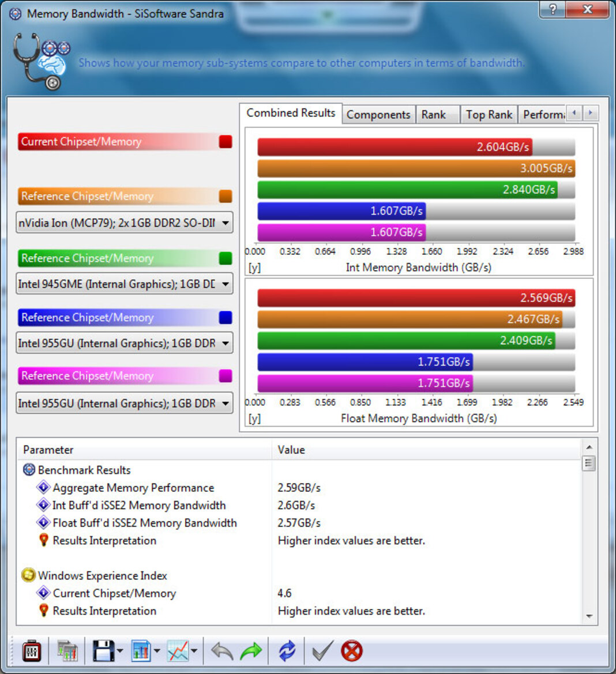The height and width of the screenshot is (674, 616).
Task: Click the grey back arrow icon
Action: pos(222,651)
